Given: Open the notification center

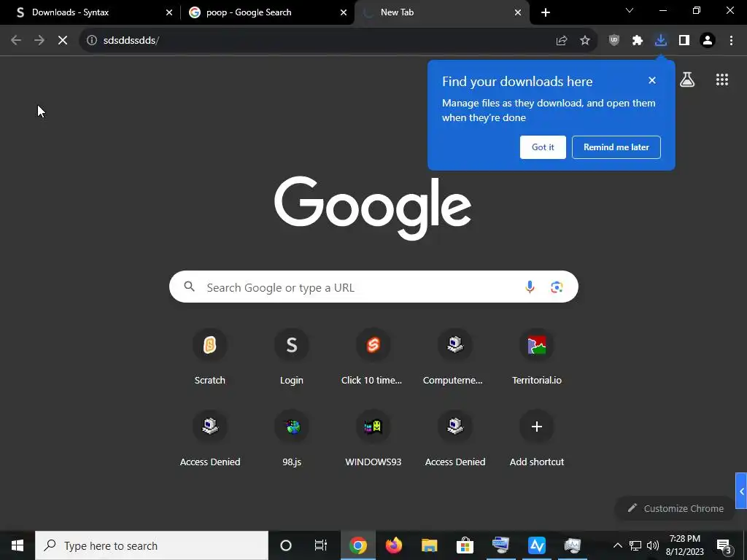Looking at the screenshot, I should coord(724,546).
